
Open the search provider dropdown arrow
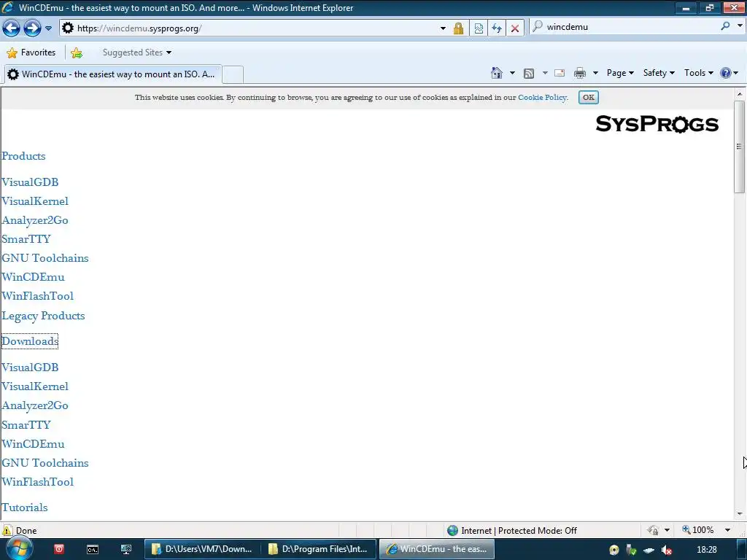[740, 26]
